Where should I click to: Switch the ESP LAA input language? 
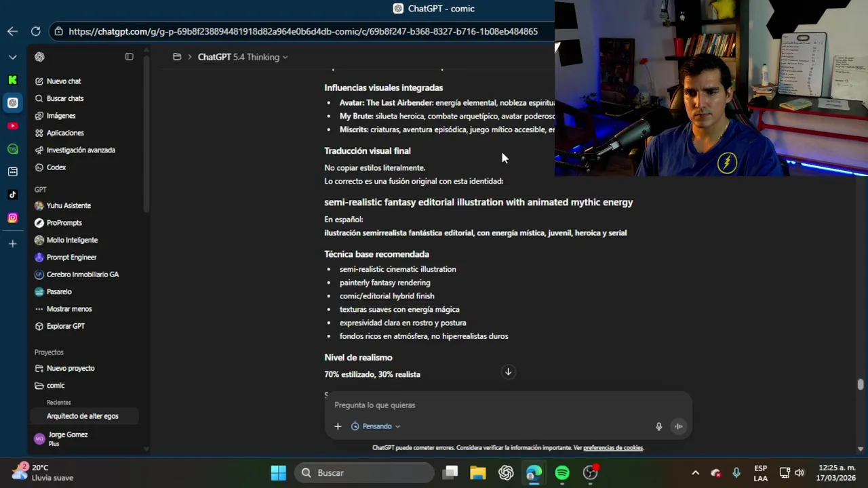coord(761,473)
